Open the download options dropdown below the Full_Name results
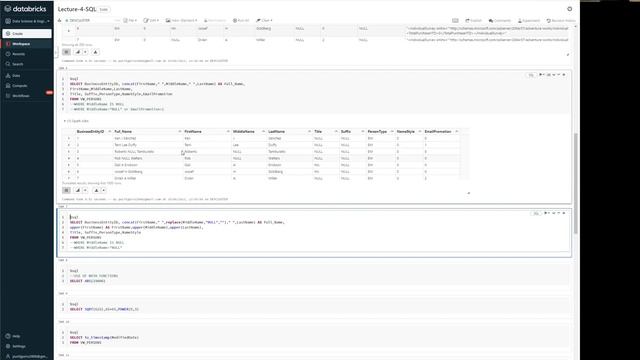The height and width of the screenshot is (360, 640). pyautogui.click(x=104, y=190)
